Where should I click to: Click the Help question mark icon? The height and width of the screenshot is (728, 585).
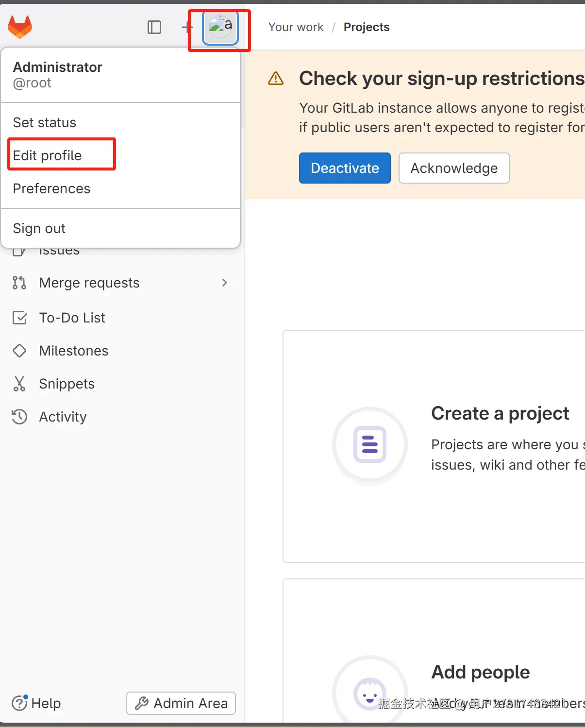19,703
